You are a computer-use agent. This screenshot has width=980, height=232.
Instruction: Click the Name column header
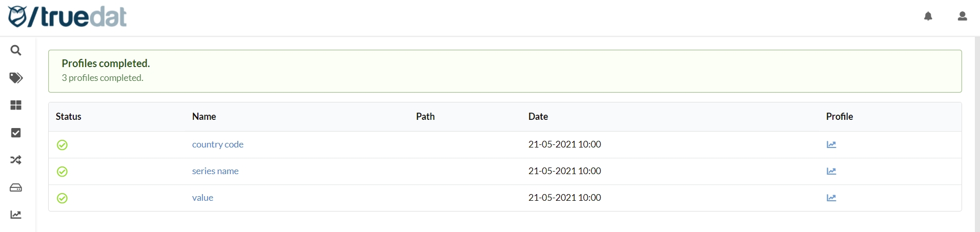click(203, 117)
